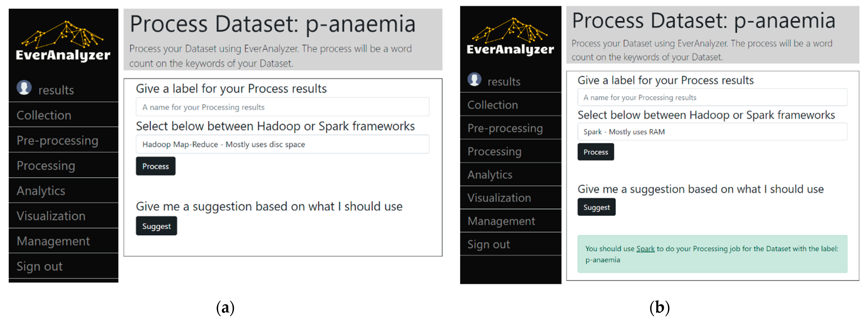Viewport: 868px width, 323px height.
Task: Focus the label field in left form
Action: [x=282, y=107]
